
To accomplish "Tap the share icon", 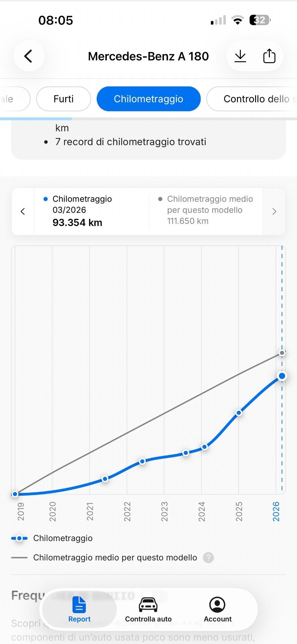I will pyautogui.click(x=269, y=56).
